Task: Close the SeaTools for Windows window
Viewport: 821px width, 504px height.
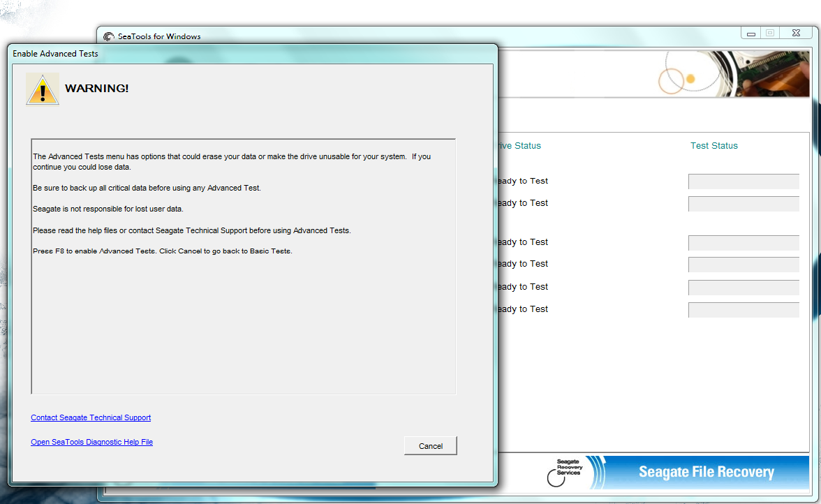Action: coord(797,33)
